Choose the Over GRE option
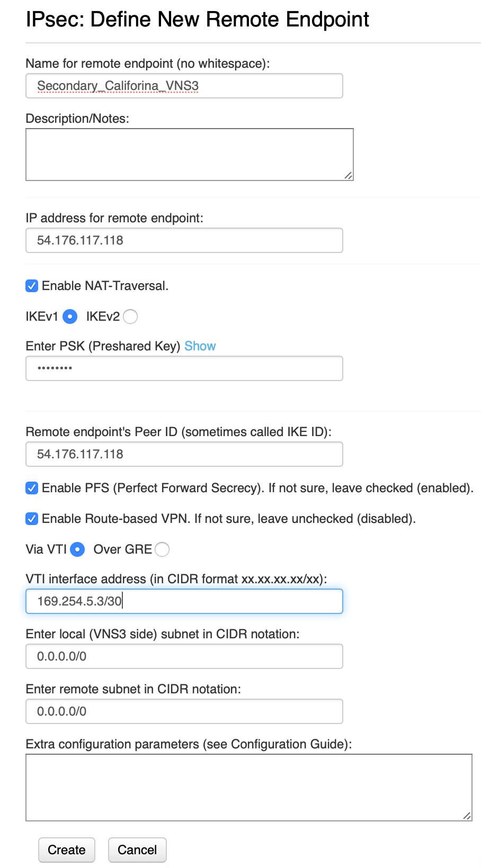This screenshot has height=868, width=481. (x=163, y=549)
